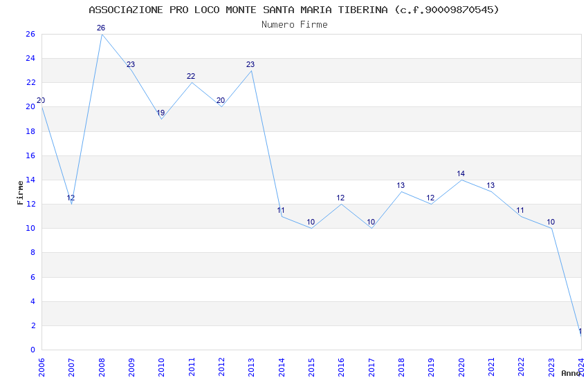Click the data value 11 on the 2022 point
Viewport: 588px width, 380px height.
click(520, 210)
